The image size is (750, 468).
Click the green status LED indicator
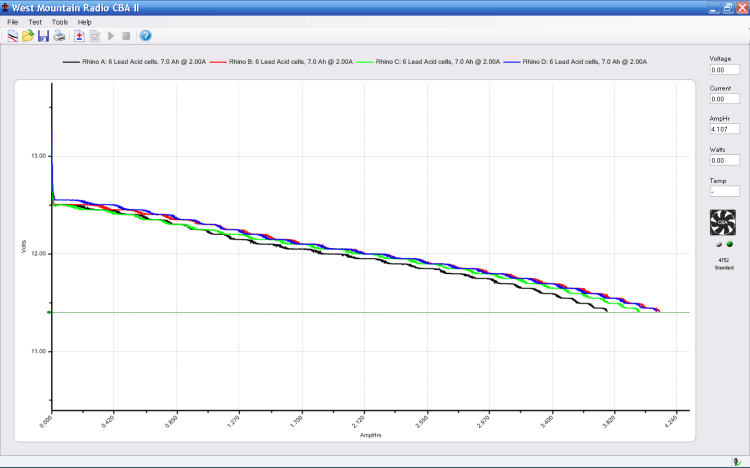[x=729, y=243]
